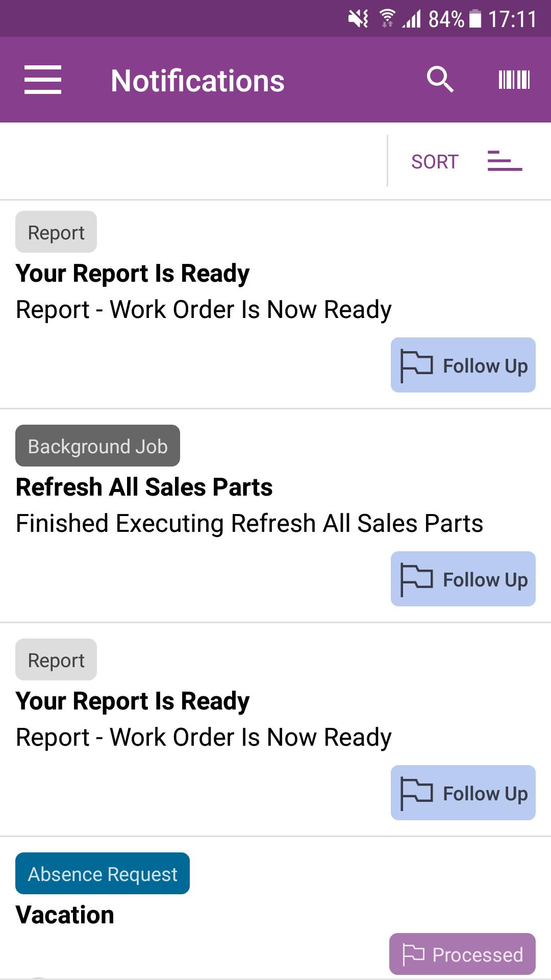Select the Absence Request category tag

click(103, 873)
